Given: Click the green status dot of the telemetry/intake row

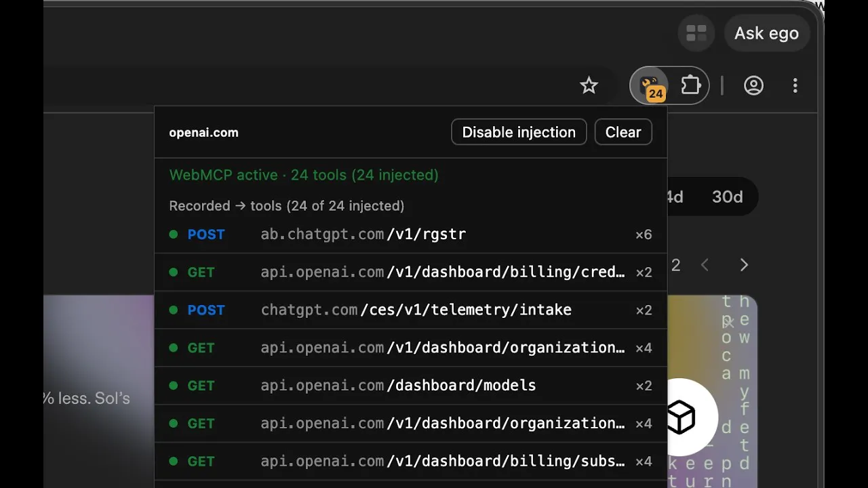Looking at the screenshot, I should coord(174,310).
